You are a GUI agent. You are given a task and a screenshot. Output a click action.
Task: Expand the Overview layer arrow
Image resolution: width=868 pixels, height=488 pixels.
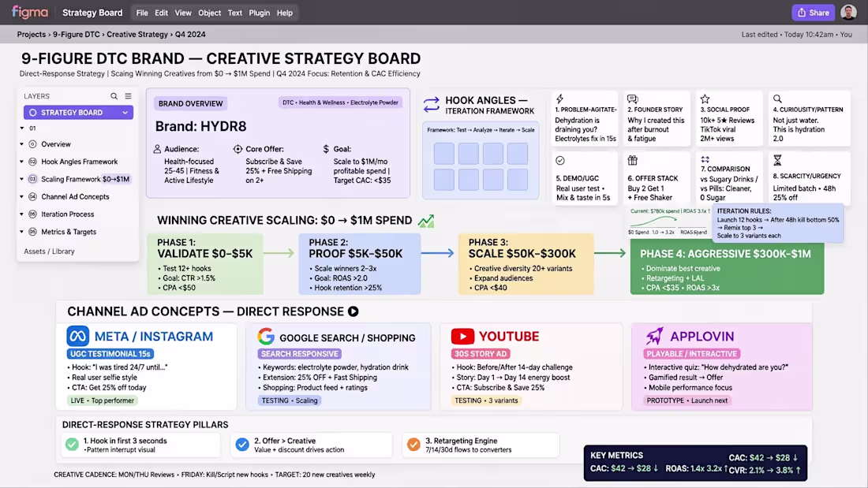click(x=22, y=143)
